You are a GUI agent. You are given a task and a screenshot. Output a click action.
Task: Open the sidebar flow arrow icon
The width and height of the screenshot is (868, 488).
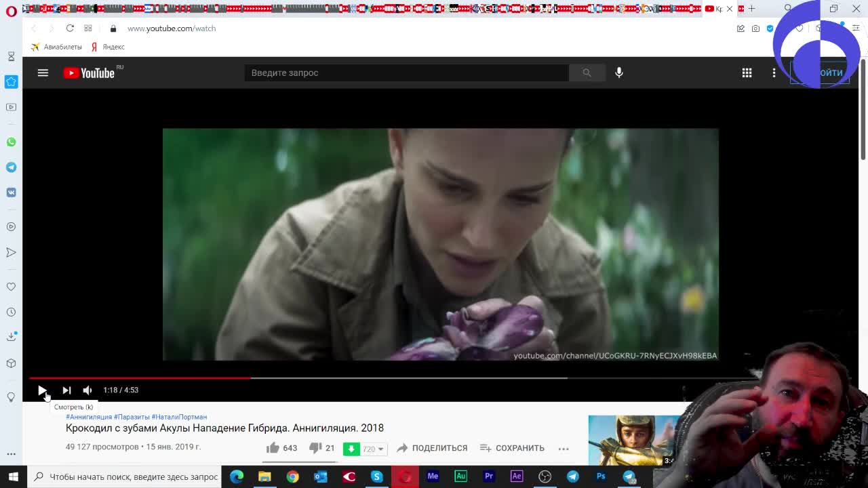pos(11,252)
